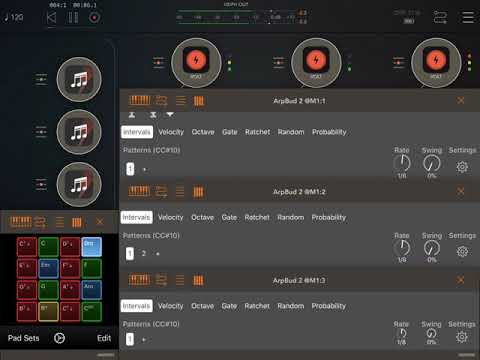
Task: Add a new pattern in ArpBud 2 @M1:3
Action: pyautogui.click(x=144, y=340)
